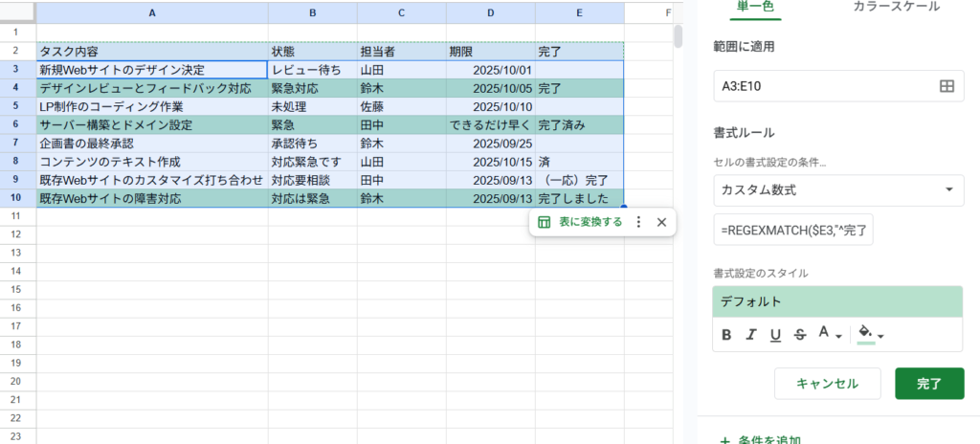980x444 pixels.
Task: Click the A3:E10 range input field
Action: pos(823,86)
